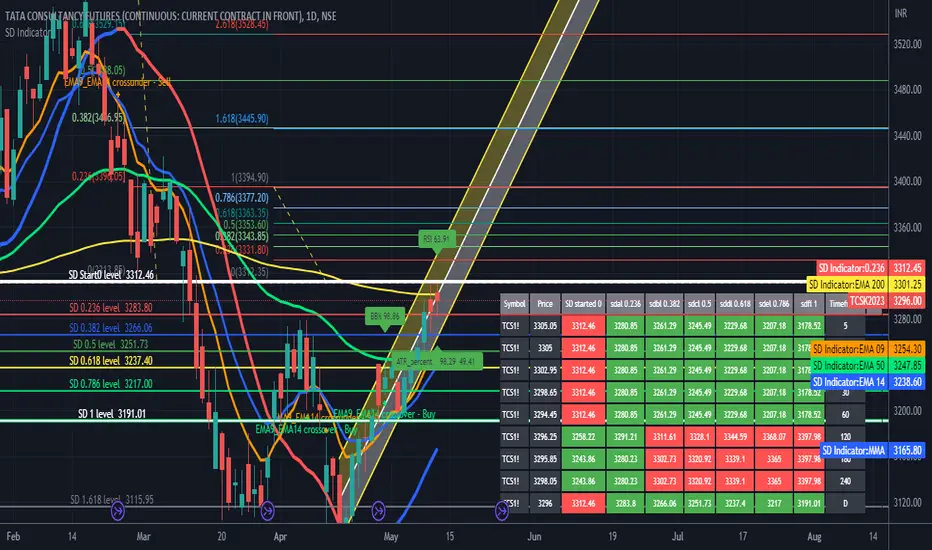The height and width of the screenshot is (550, 932).
Task: Click the sdal 0.236 column header
Action: [625, 304]
